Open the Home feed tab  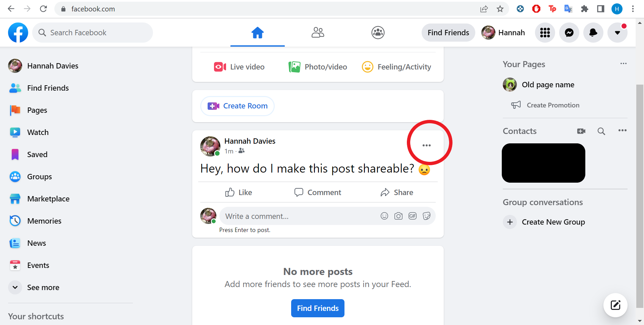(258, 33)
